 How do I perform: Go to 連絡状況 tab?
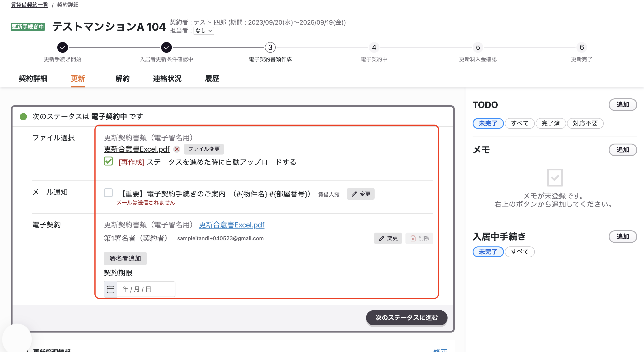pos(167,78)
